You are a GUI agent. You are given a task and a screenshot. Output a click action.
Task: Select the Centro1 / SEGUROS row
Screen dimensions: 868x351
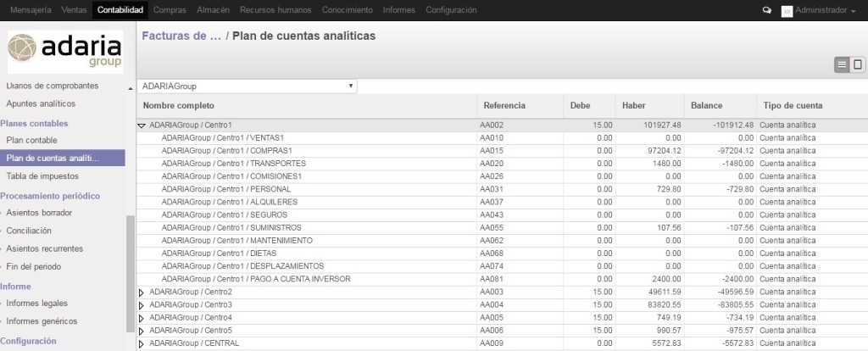pyautogui.click(x=502, y=214)
